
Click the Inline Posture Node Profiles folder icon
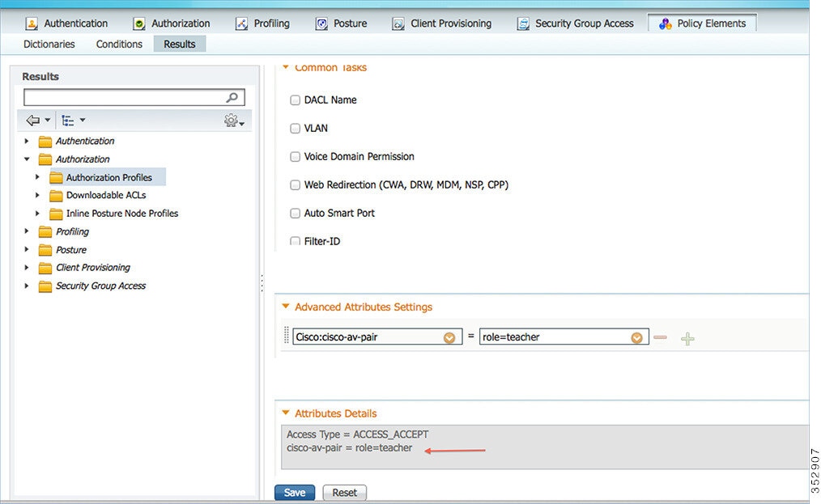pos(56,214)
